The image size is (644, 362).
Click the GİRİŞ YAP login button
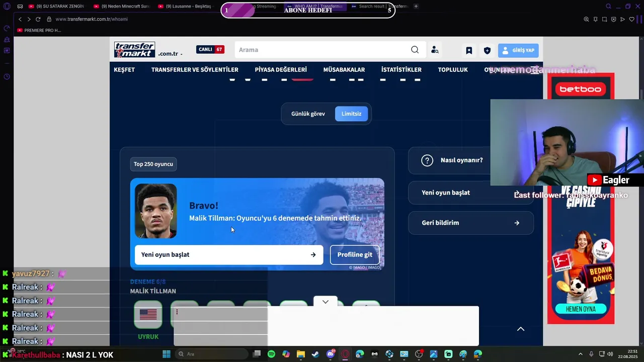tap(518, 50)
